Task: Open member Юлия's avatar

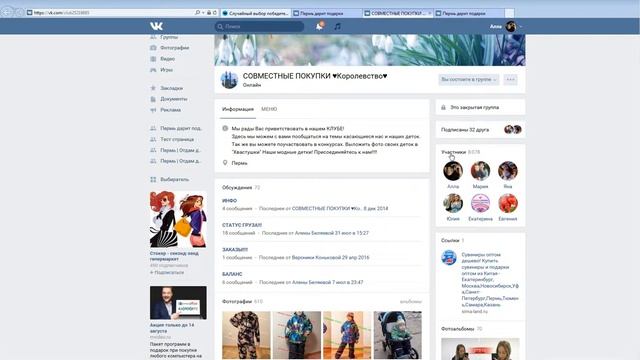Action: 453,203
